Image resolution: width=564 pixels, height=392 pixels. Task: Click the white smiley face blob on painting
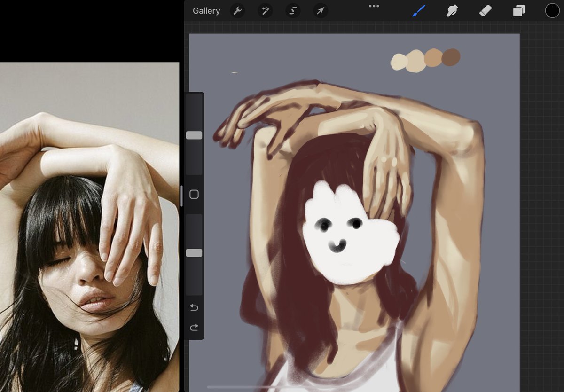point(350,234)
